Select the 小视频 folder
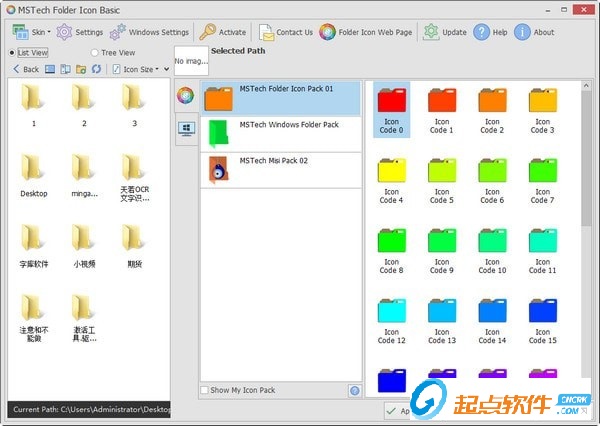The height and width of the screenshot is (426, 600). point(84,246)
